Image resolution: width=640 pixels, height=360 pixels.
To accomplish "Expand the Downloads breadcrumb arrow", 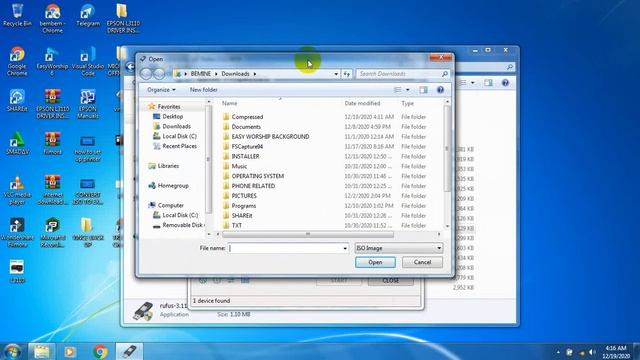I will [255, 74].
